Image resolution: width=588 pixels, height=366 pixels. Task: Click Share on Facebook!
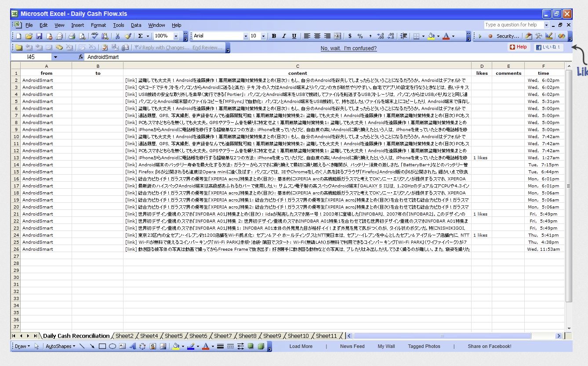click(x=490, y=346)
